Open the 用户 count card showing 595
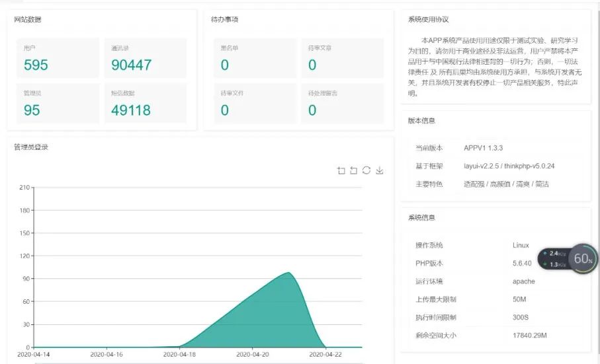The height and width of the screenshot is (364, 600). 58,58
